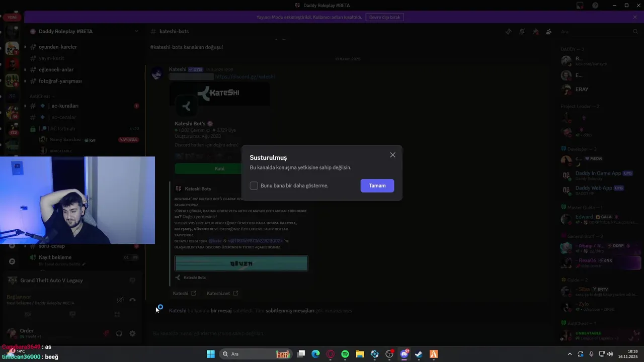Image resolution: width=644 pixels, height=362 pixels.
Task: Open Spotify from taskbar
Action: (x=345, y=354)
